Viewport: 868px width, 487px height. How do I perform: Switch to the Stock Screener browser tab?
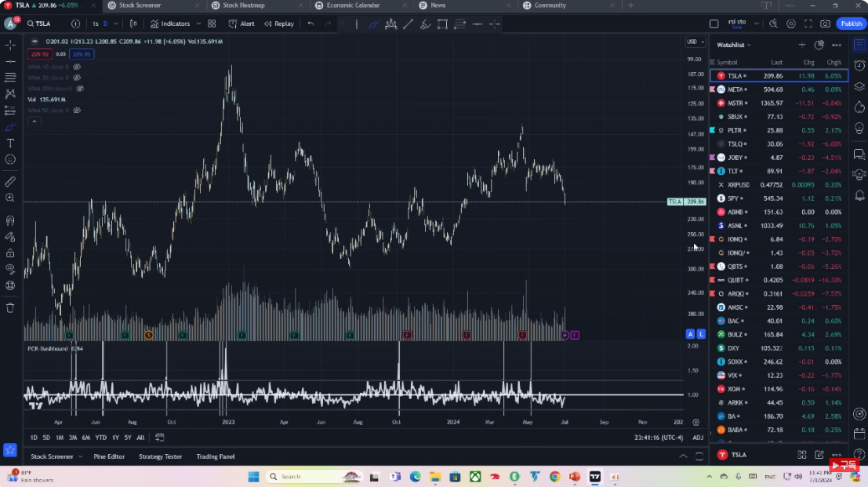140,5
